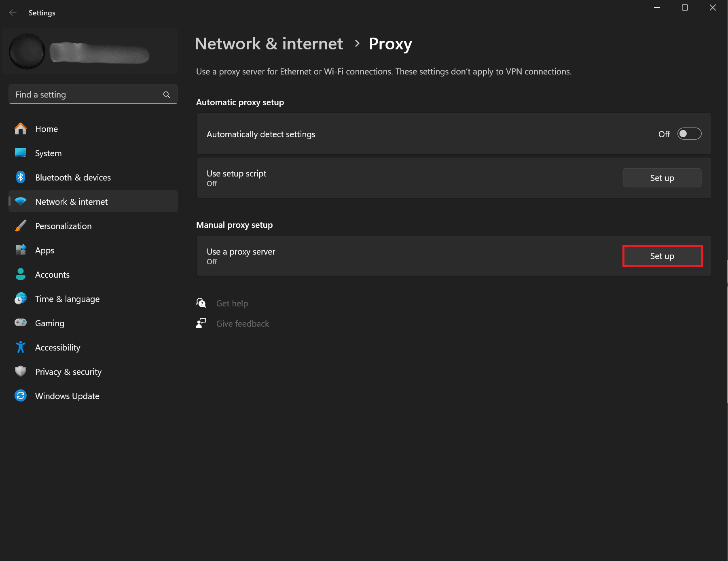The width and height of the screenshot is (728, 561).
Task: Open Network & internet breadcrumb link
Action: click(269, 43)
